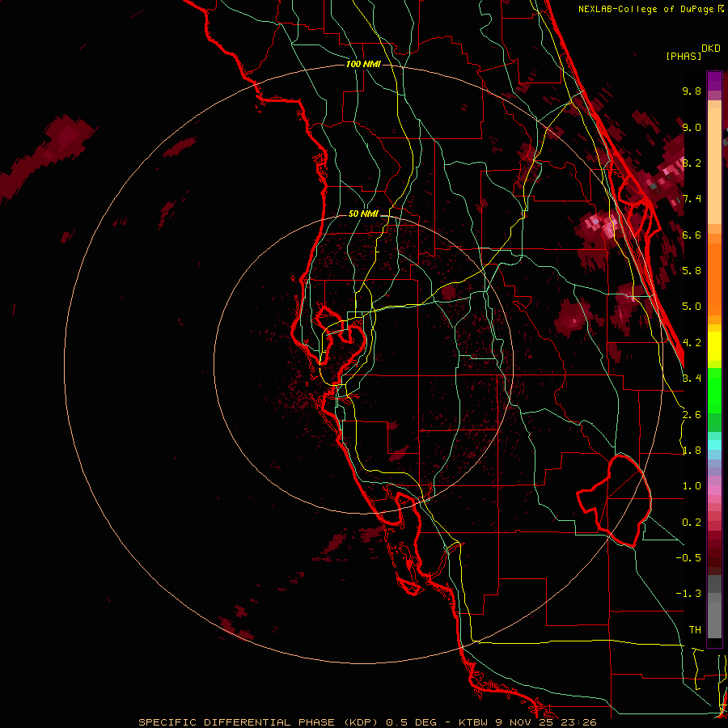Click the -0.5 value on the color scale
Image resolution: width=728 pixels, height=728 pixels.
688,558
